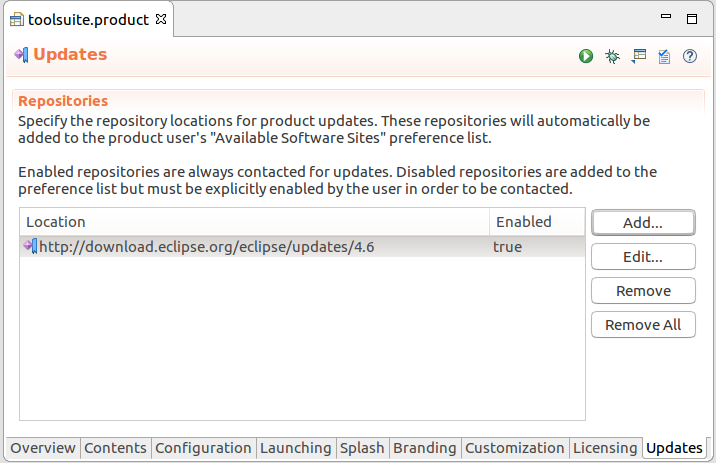Select the http://download.eclipse.org/eclipse/updates/4.6 row
The width and height of the screenshot is (716, 463).
(x=302, y=247)
